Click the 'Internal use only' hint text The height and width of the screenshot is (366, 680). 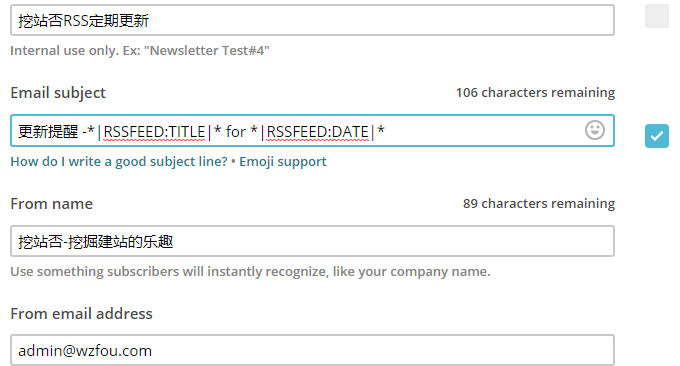[x=140, y=51]
